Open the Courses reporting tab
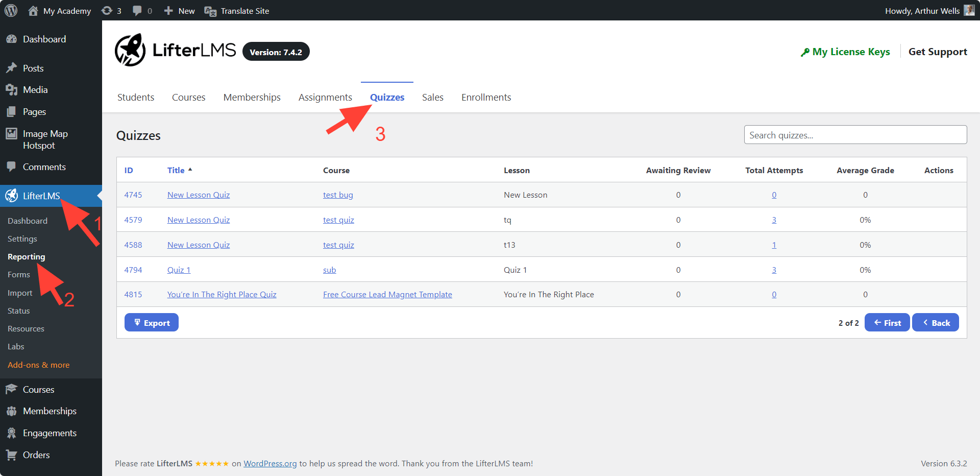Viewport: 980px width, 476px height. tap(188, 97)
